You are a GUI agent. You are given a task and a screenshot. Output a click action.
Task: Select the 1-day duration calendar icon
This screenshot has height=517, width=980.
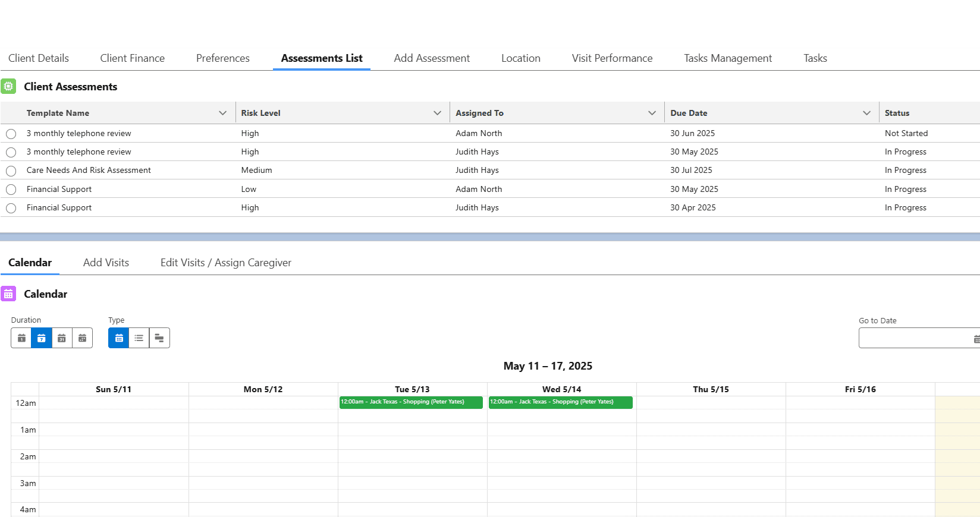21,338
